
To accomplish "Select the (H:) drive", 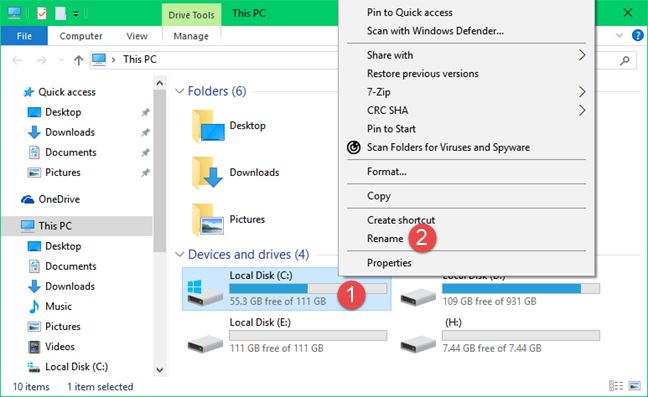I will pos(499,335).
